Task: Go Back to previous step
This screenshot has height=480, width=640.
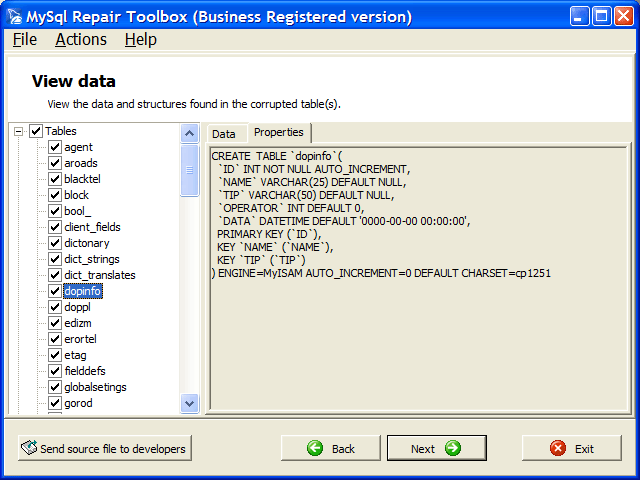Action: 331,448
